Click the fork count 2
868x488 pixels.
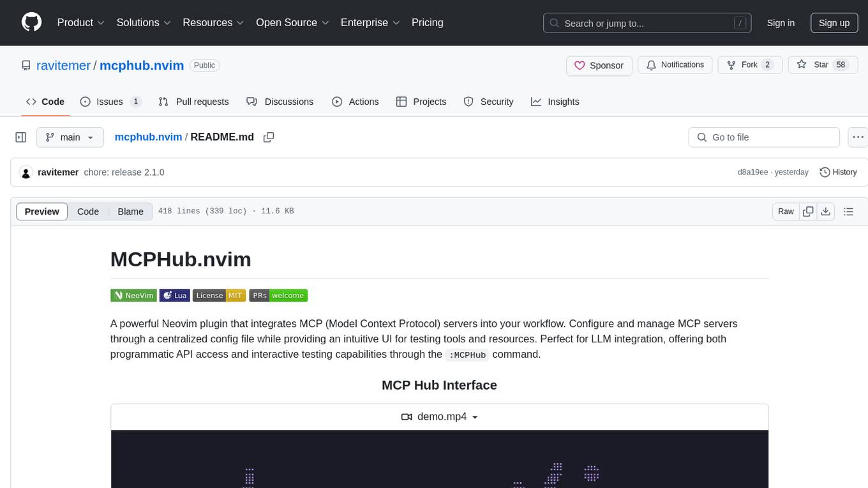coord(767,65)
